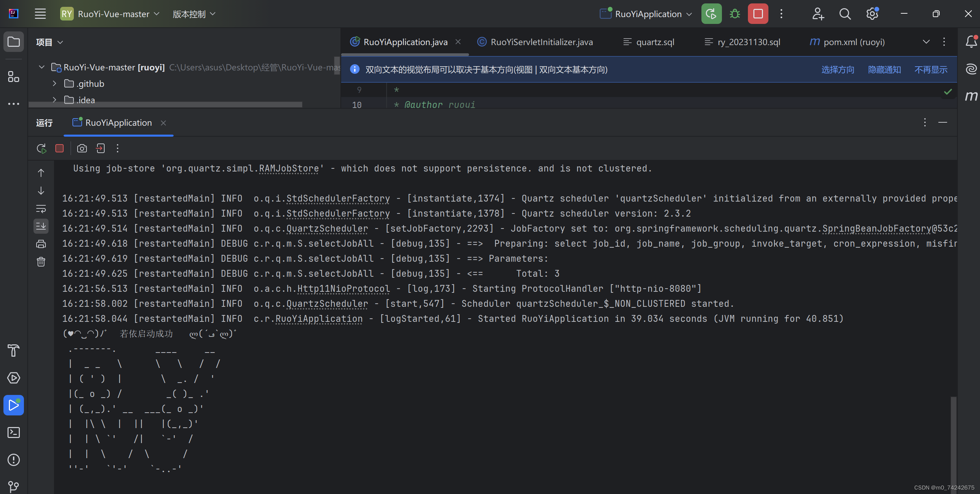Open the Structure tool window icon
980x494 pixels.
tap(14, 77)
